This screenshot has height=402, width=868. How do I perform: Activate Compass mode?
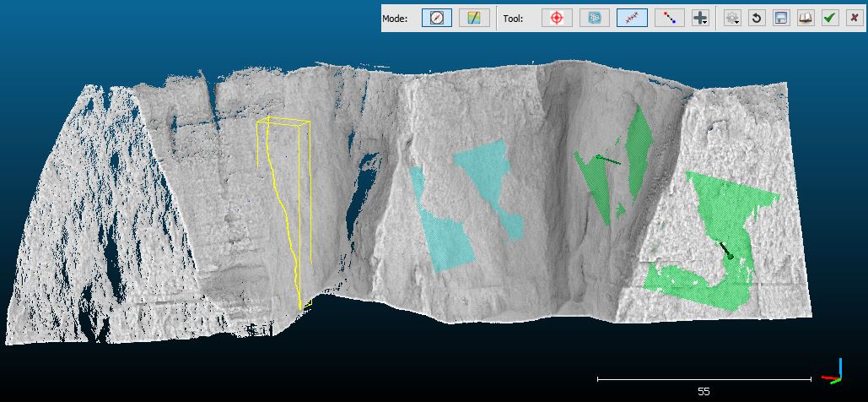pos(437,18)
